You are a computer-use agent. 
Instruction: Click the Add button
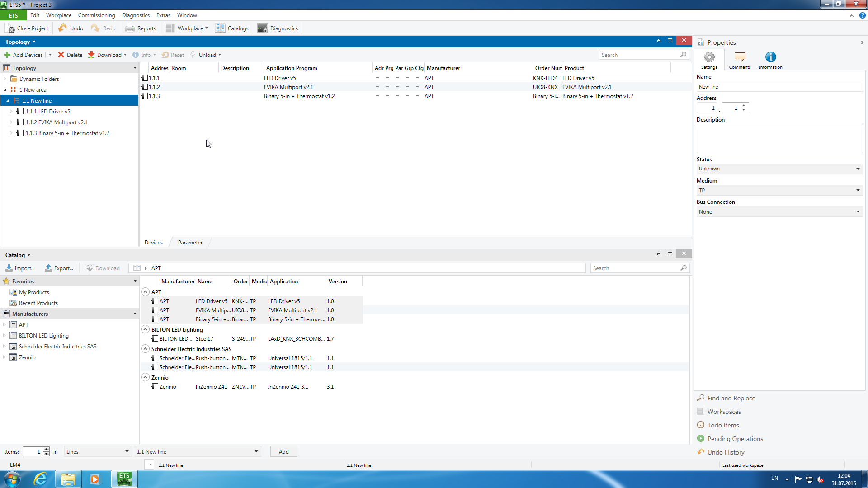[283, 451]
